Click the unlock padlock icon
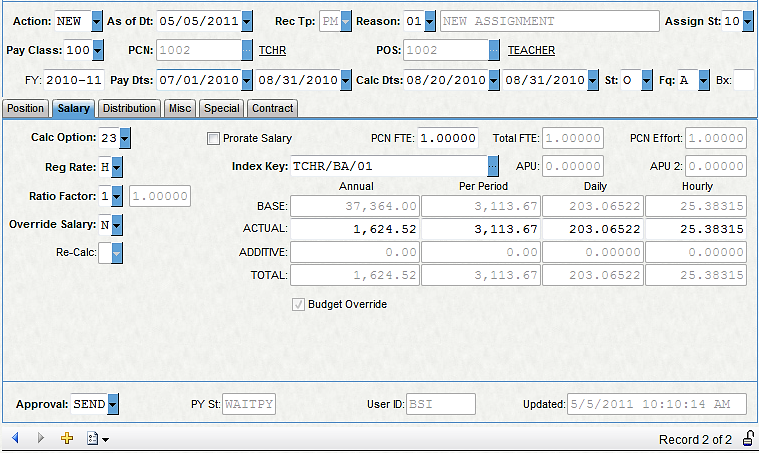The width and height of the screenshot is (759, 453). [747, 439]
